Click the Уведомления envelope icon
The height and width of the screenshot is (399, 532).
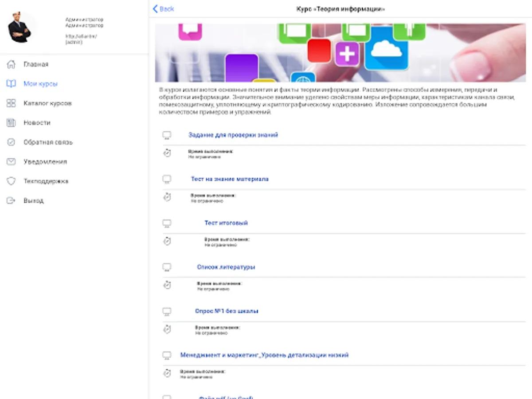[11, 162]
